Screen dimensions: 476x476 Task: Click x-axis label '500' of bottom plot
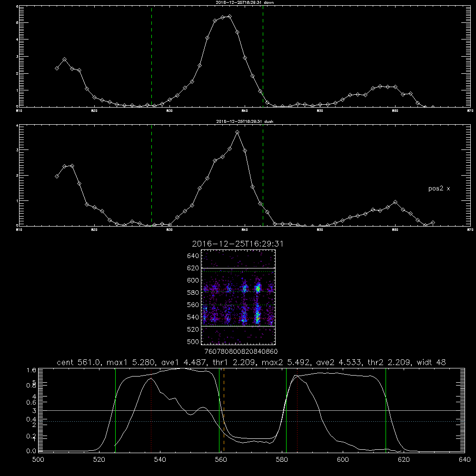(x=38, y=460)
